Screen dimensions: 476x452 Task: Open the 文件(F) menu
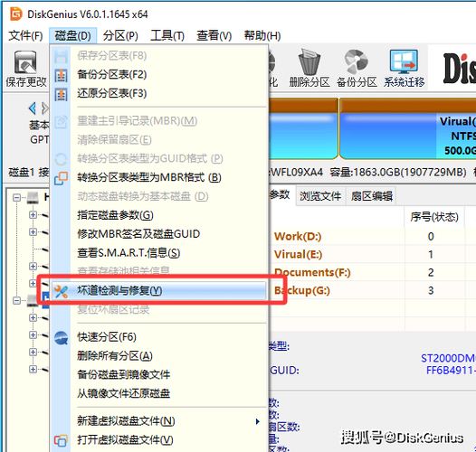pos(25,36)
